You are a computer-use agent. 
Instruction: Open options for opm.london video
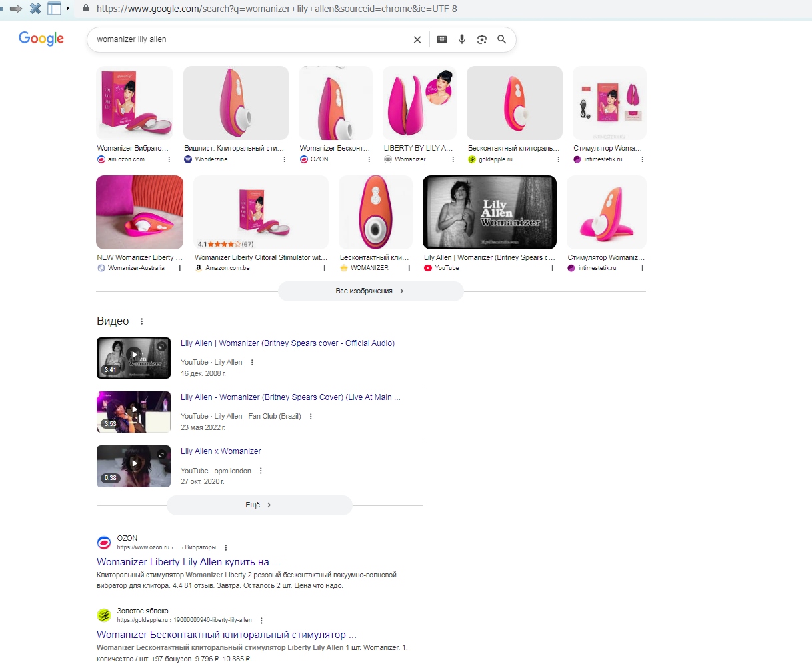click(x=261, y=471)
